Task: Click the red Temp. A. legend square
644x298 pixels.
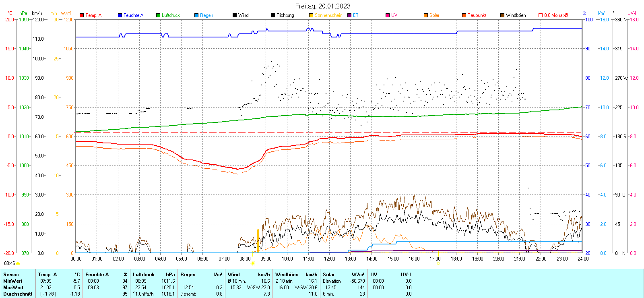Action: (82, 15)
